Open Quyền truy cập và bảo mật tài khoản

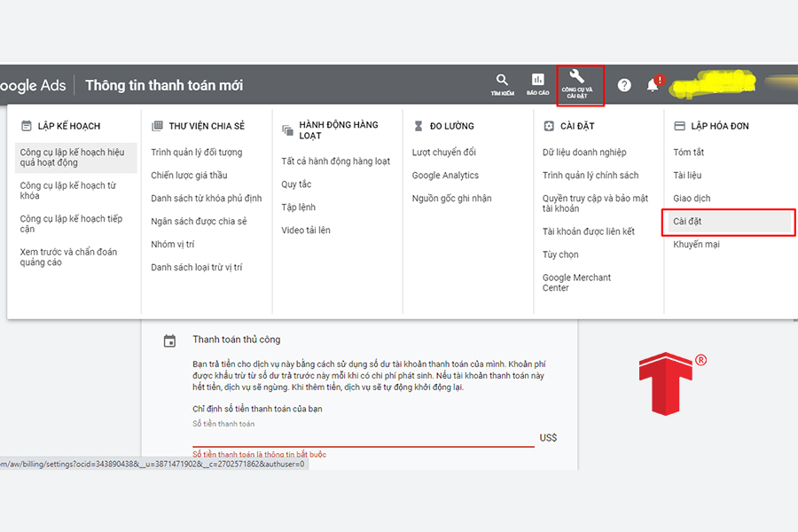click(595, 203)
